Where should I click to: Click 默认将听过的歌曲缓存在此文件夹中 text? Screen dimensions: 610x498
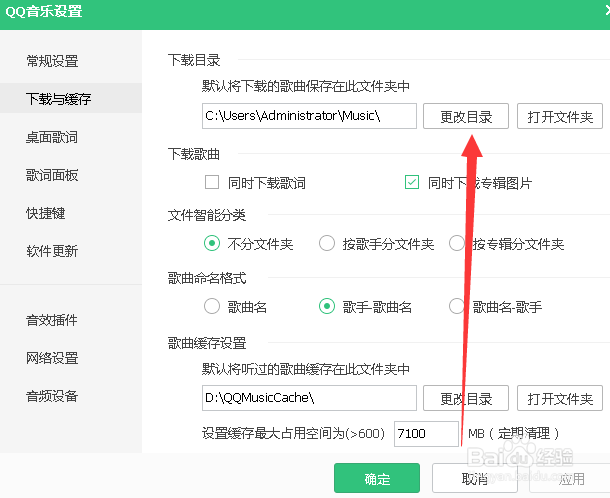click(306, 369)
